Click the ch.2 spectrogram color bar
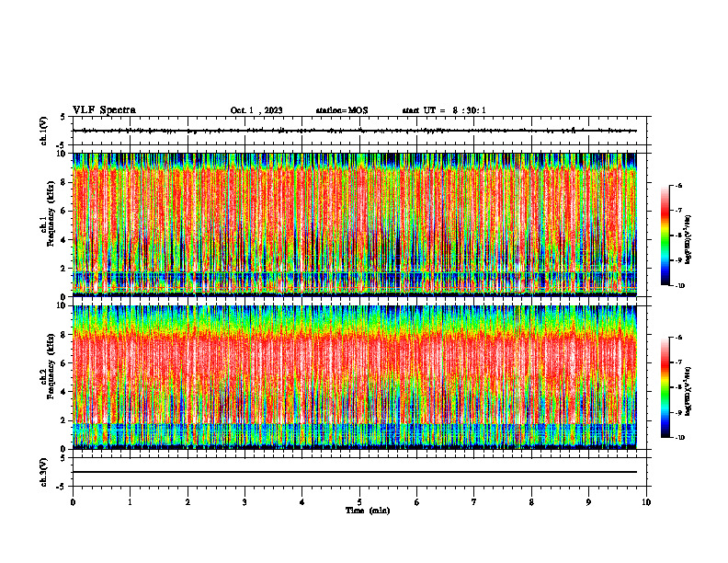 click(x=665, y=387)
